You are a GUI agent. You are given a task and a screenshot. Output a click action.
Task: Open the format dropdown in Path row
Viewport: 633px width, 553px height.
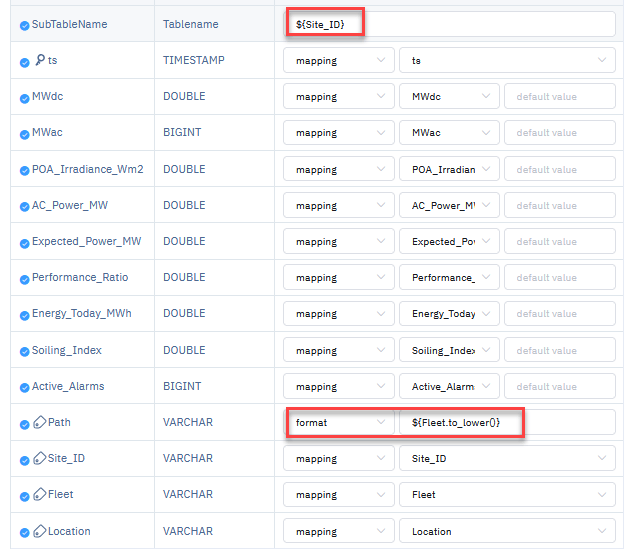tap(338, 423)
